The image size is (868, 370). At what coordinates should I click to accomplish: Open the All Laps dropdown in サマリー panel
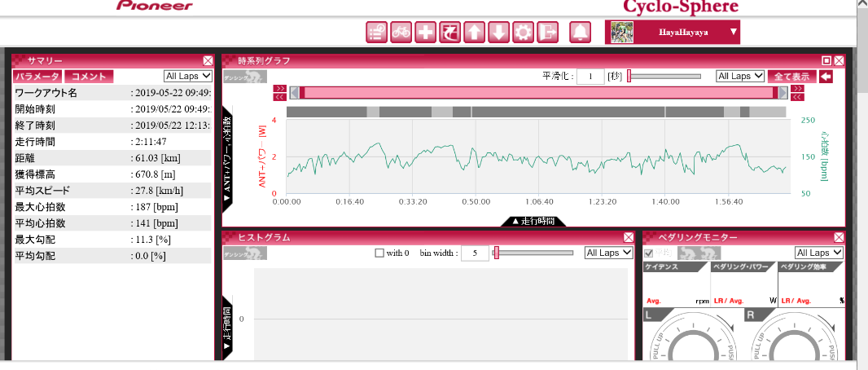click(x=187, y=76)
